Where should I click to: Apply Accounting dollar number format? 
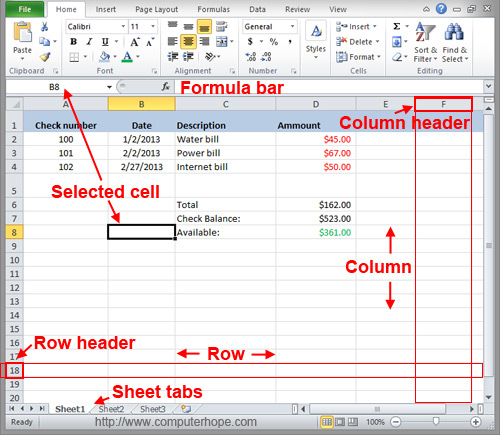[x=250, y=42]
